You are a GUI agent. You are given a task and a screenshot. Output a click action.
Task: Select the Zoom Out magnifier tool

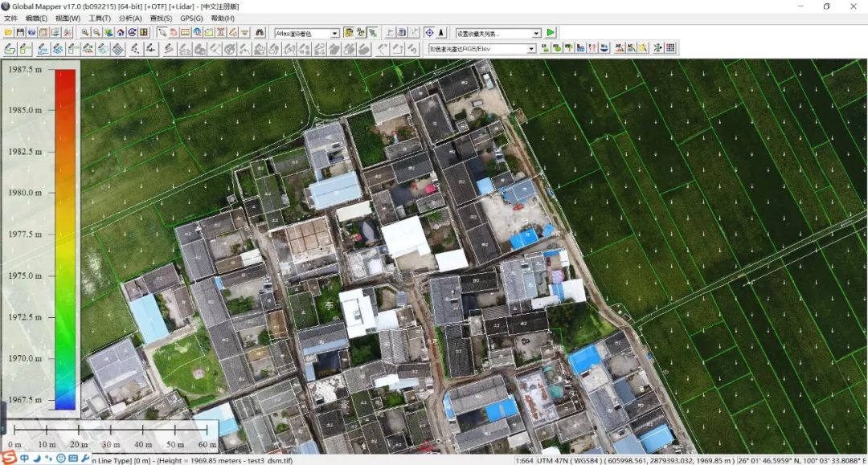point(96,33)
